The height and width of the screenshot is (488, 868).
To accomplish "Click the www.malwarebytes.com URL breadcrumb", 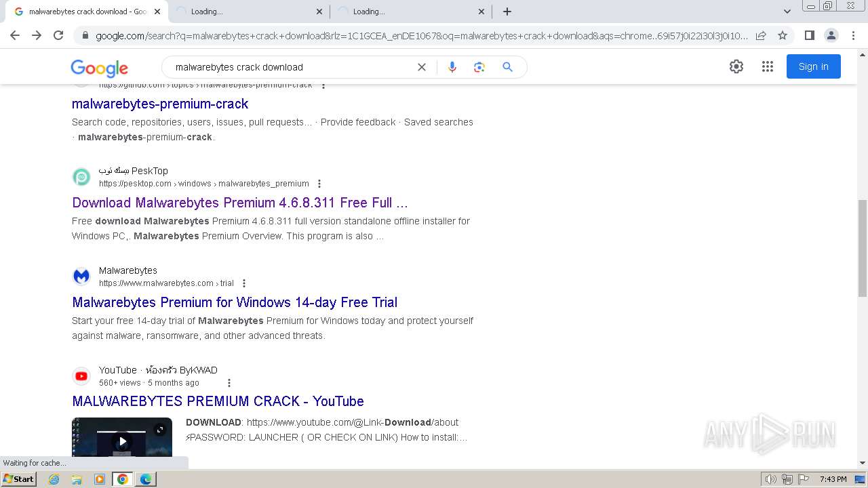I will click(x=166, y=283).
